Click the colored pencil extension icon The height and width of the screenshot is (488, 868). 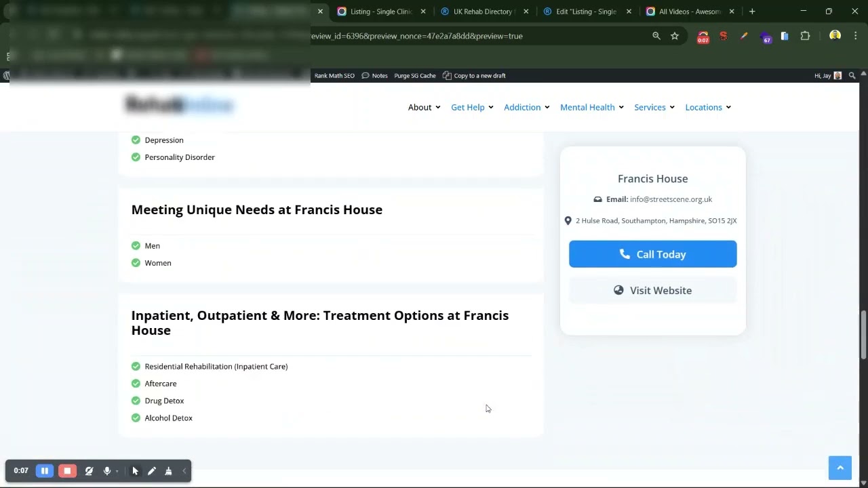(744, 36)
